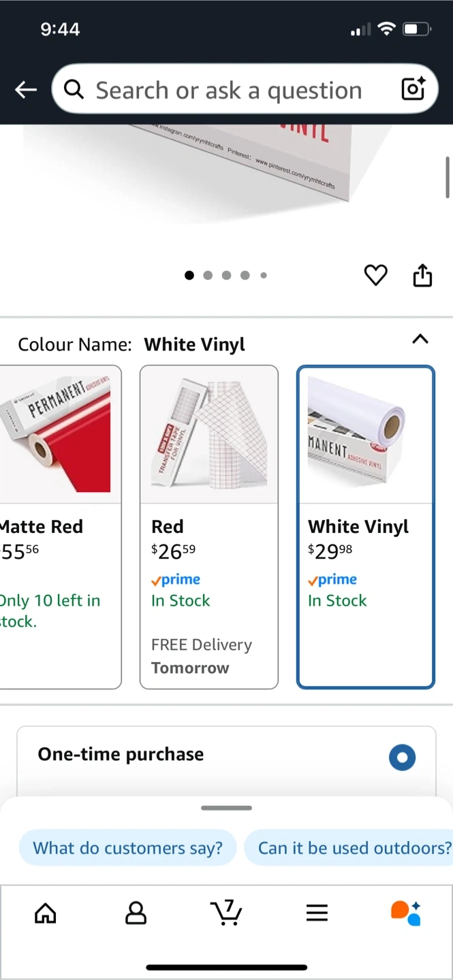Open camera lens search icon

[x=413, y=89]
